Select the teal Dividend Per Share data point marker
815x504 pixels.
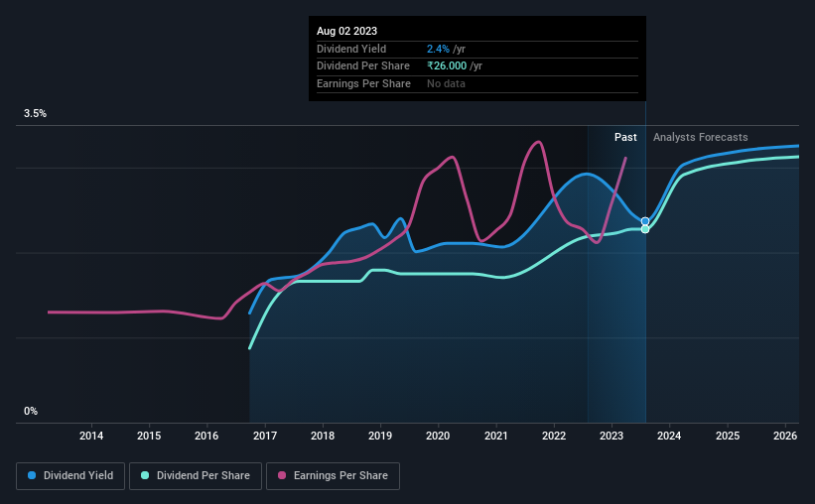645,229
